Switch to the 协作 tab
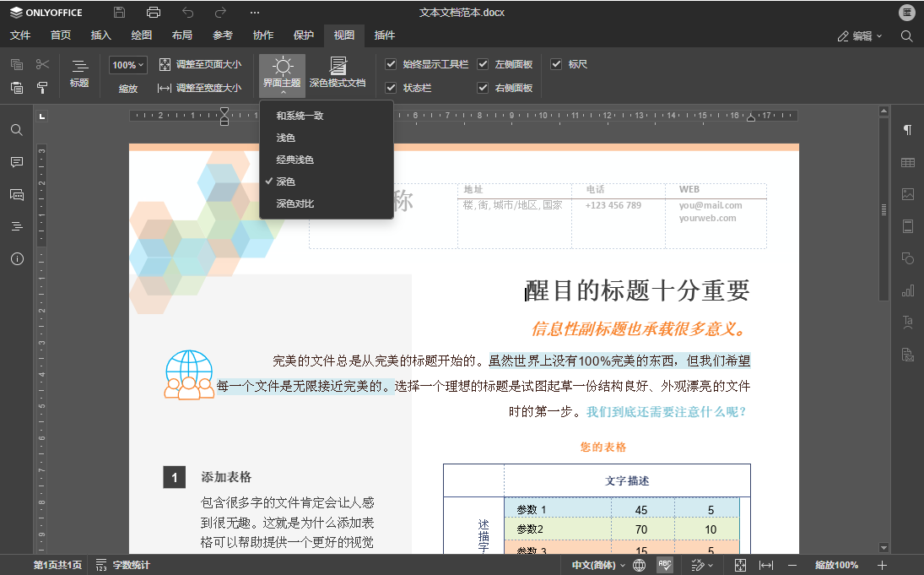This screenshot has height=575, width=924. tap(263, 35)
